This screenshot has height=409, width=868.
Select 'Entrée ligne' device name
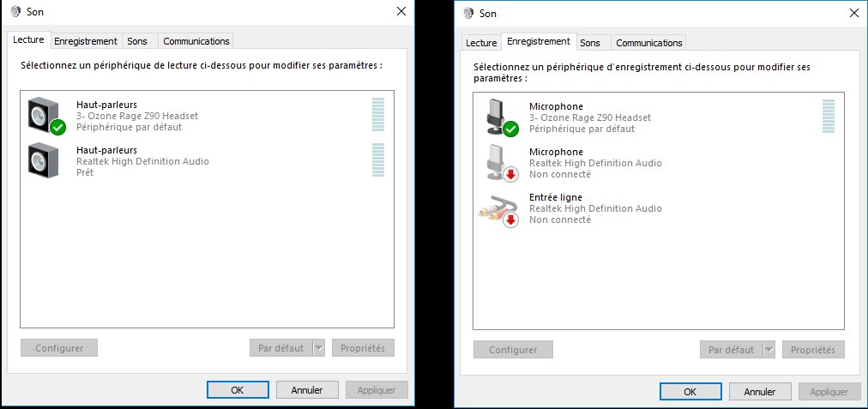(x=556, y=197)
